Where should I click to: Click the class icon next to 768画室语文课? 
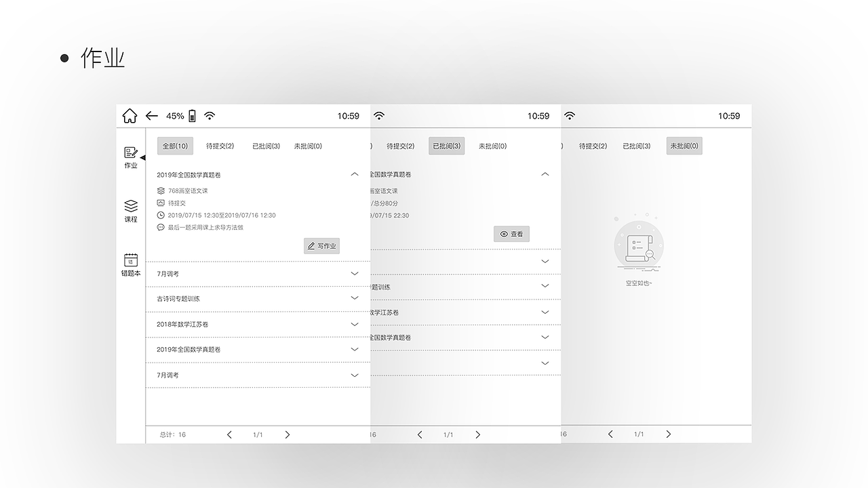[162, 190]
